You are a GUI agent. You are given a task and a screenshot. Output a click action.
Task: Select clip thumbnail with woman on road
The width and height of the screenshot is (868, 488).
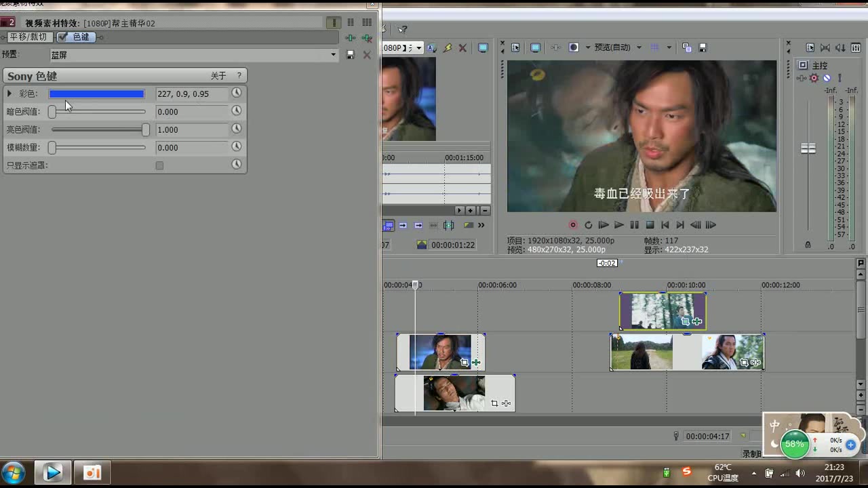click(x=642, y=352)
